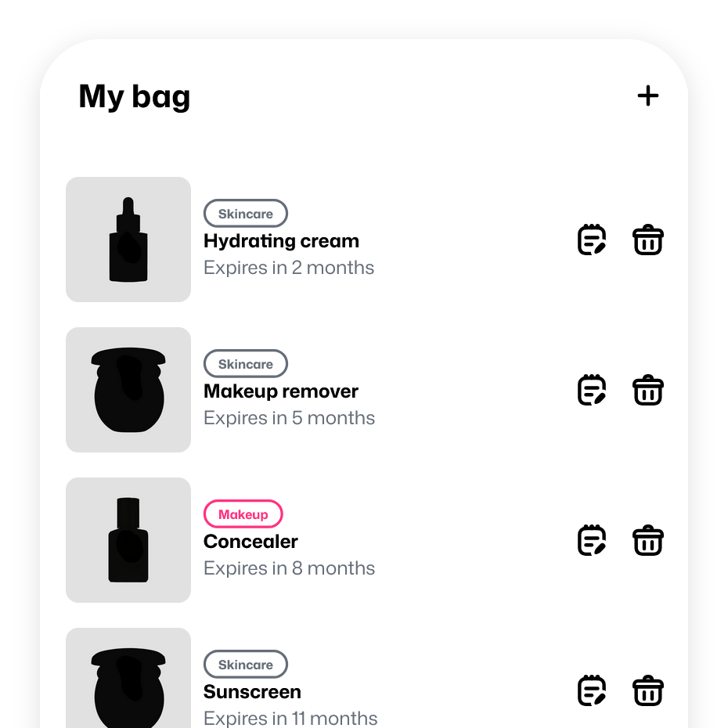
Task: Open the Hydrating cream title
Action: 281,241
